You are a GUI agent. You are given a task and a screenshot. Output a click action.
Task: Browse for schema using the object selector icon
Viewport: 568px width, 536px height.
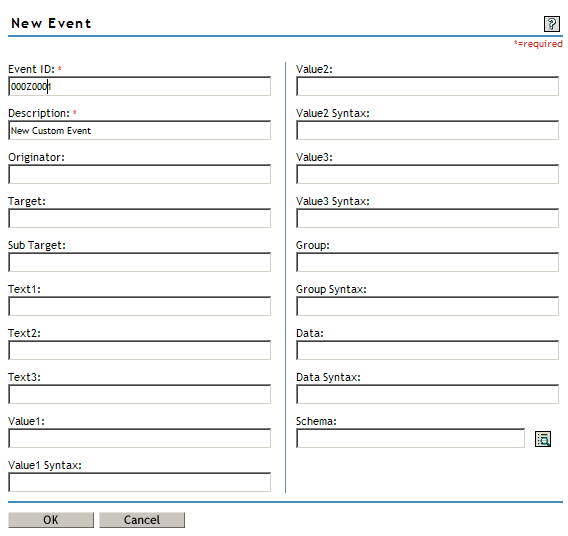coord(543,439)
